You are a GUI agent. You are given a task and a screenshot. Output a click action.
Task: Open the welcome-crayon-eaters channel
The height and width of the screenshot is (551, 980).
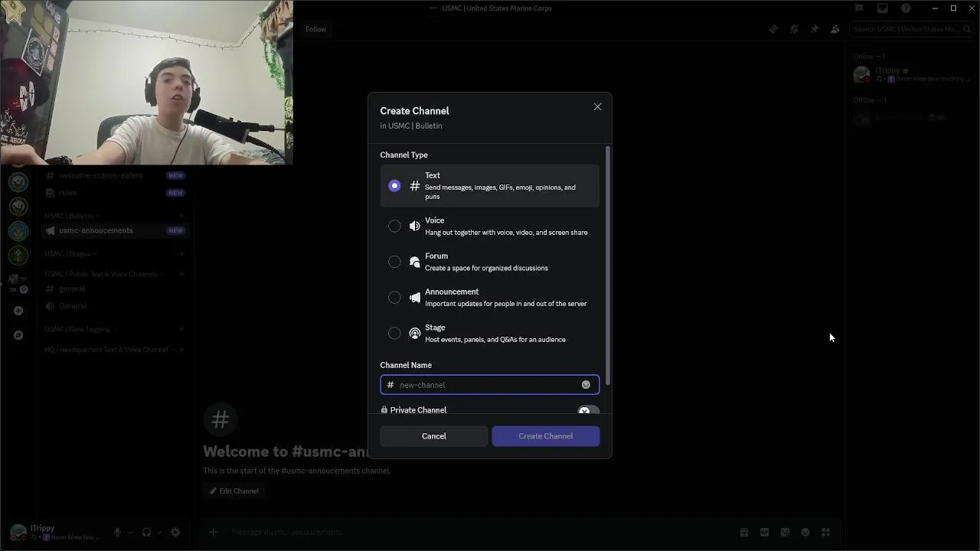(x=115, y=175)
